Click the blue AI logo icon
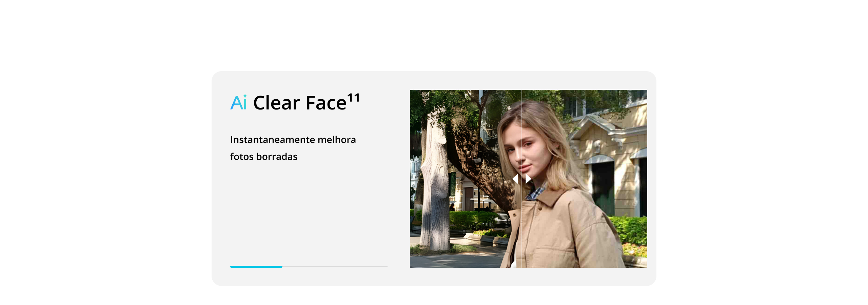This screenshot has height=305, width=868. tap(239, 102)
